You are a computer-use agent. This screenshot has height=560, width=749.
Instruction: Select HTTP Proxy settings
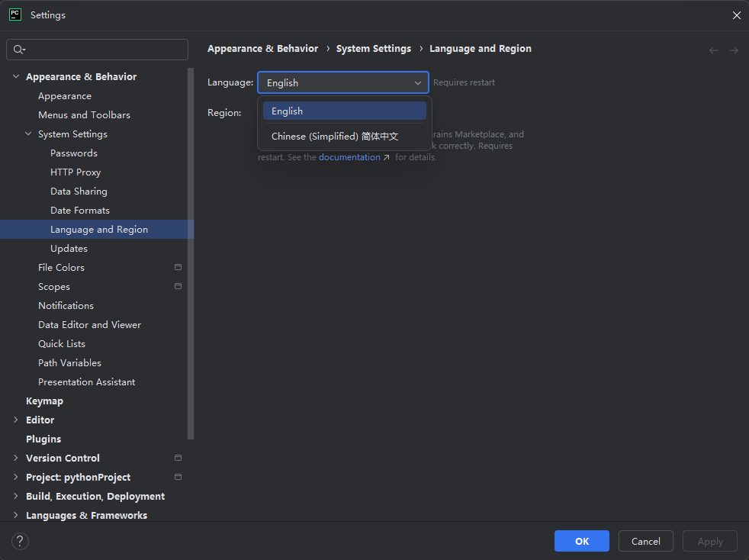click(76, 172)
